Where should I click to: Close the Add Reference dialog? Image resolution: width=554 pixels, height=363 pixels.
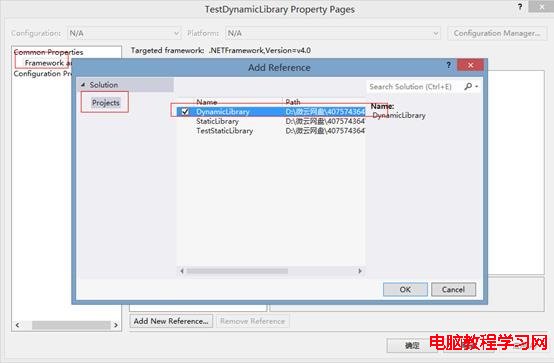470,65
